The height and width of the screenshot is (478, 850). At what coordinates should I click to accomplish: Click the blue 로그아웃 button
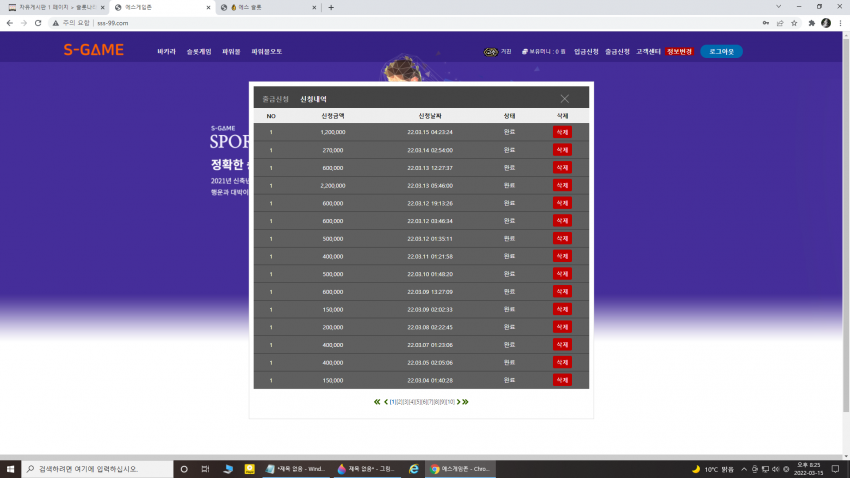click(x=721, y=51)
